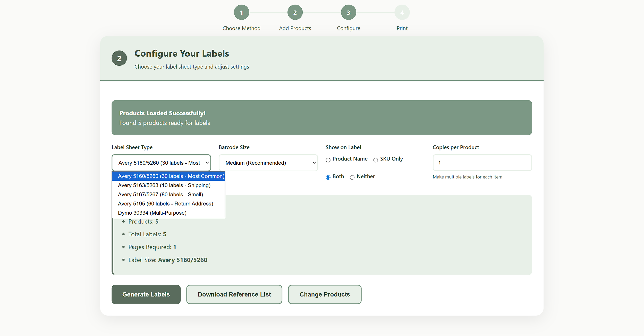644x336 pixels.
Task: Click Download Reference List
Action: [234, 294]
